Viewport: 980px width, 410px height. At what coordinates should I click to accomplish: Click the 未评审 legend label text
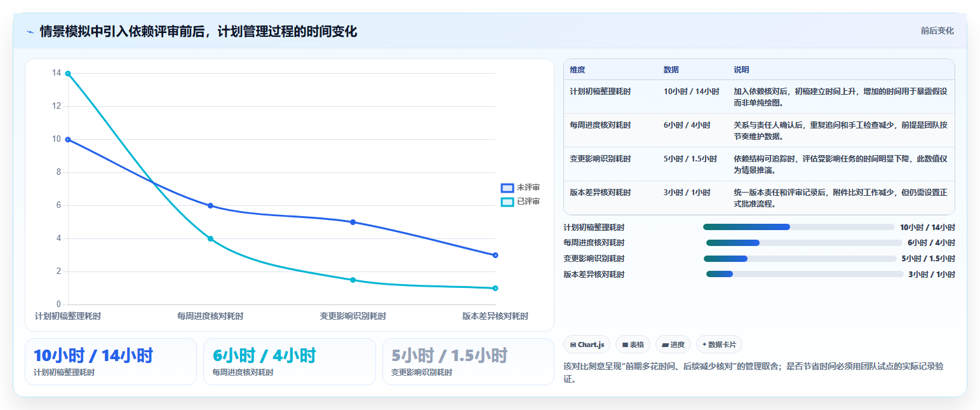point(528,188)
